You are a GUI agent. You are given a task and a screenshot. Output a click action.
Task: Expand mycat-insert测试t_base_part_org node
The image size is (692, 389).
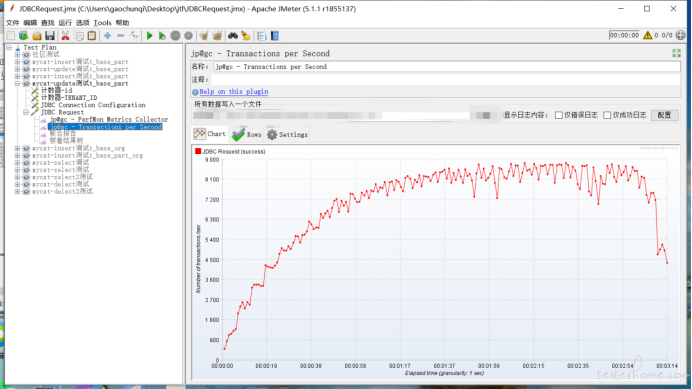18,155
